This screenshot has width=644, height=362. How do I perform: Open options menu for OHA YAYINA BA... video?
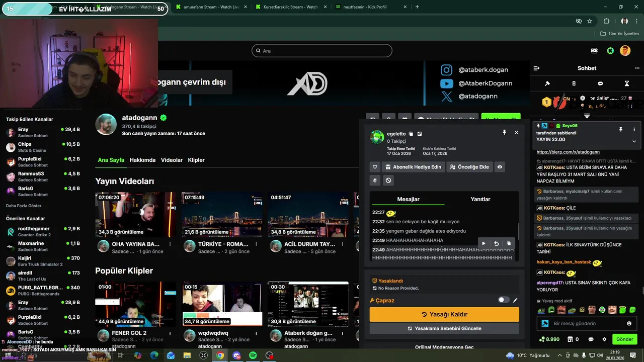point(170,244)
